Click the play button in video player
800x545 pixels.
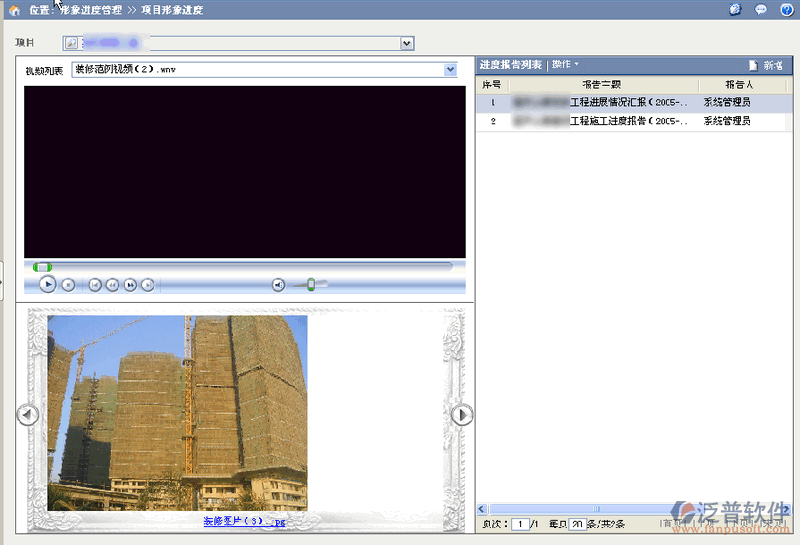click(x=47, y=284)
